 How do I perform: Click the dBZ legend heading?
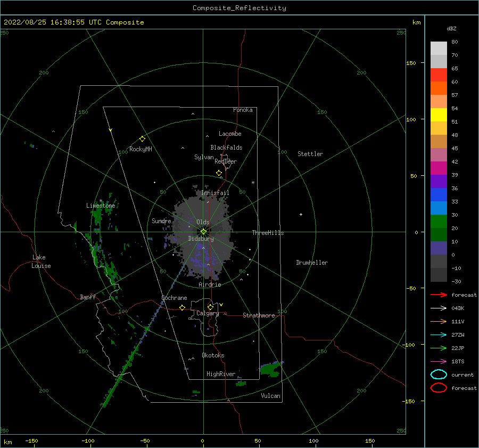pos(451,29)
